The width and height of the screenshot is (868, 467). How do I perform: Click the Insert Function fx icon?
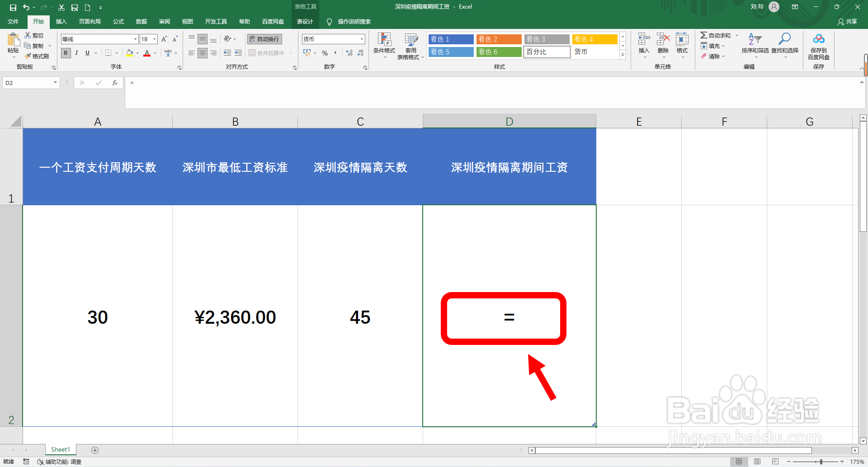click(115, 83)
